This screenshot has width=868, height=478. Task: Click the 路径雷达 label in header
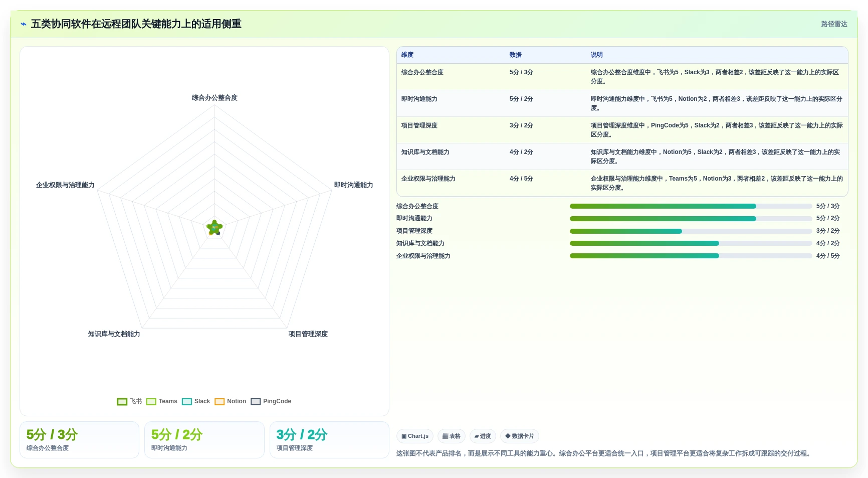pyautogui.click(x=834, y=24)
